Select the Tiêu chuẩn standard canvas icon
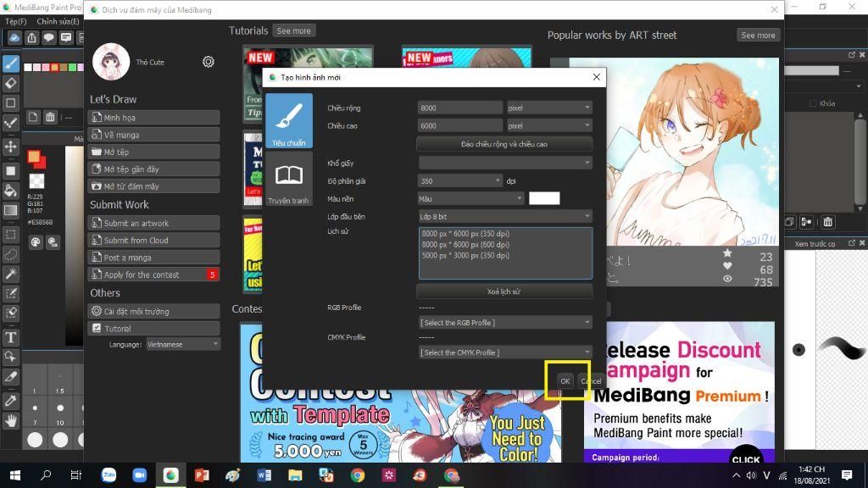Screen dimensions: 868x488 pos(289,120)
